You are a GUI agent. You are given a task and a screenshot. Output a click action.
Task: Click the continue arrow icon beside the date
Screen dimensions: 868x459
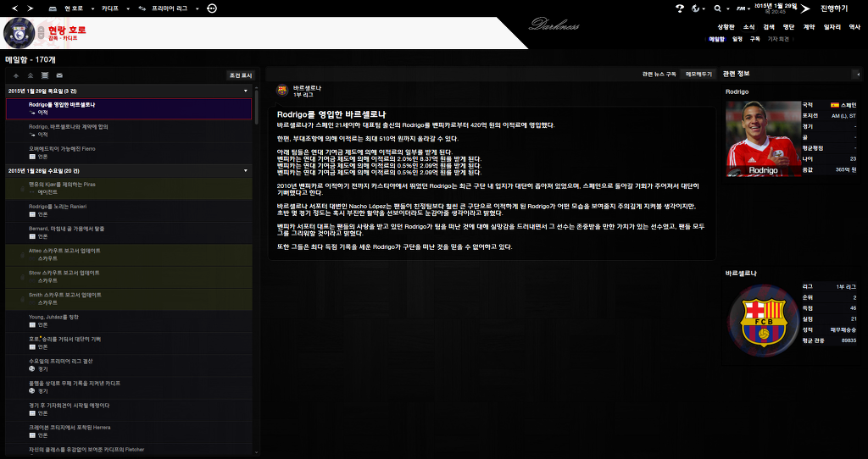(x=805, y=8)
